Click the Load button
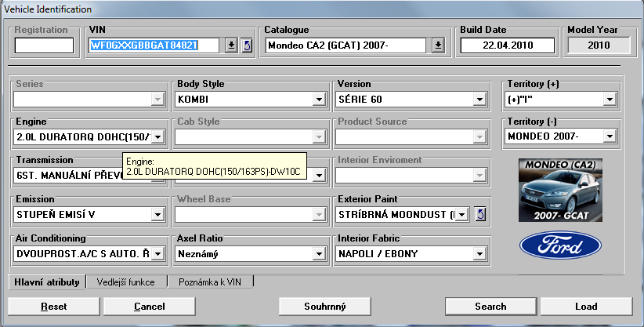The width and height of the screenshot is (644, 327). (586, 306)
